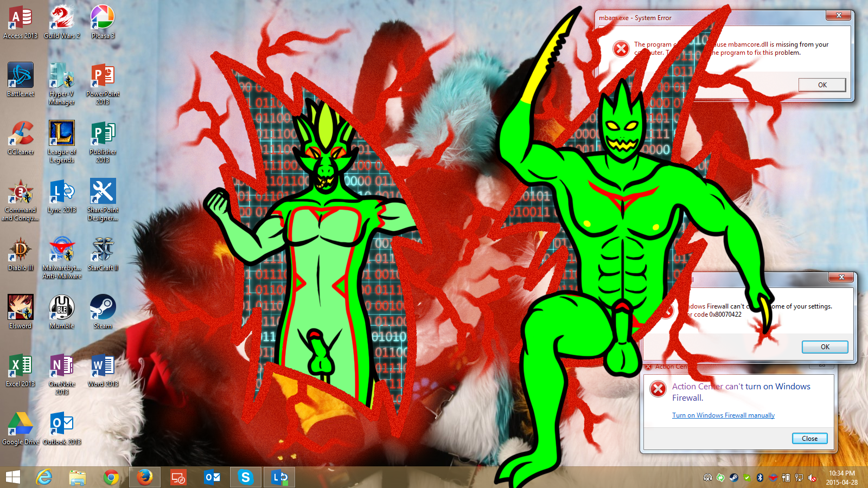Launch Guild Wars 2 from the desktop
868x488 pixels.
62,22
